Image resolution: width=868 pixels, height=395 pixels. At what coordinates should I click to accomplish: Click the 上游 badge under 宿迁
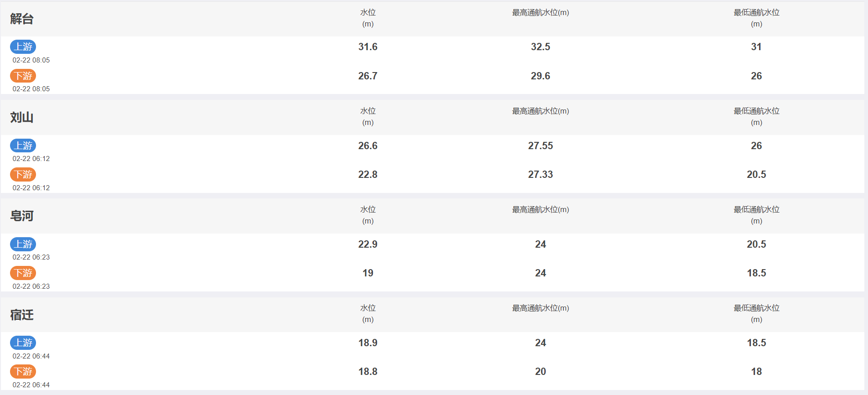point(23,343)
